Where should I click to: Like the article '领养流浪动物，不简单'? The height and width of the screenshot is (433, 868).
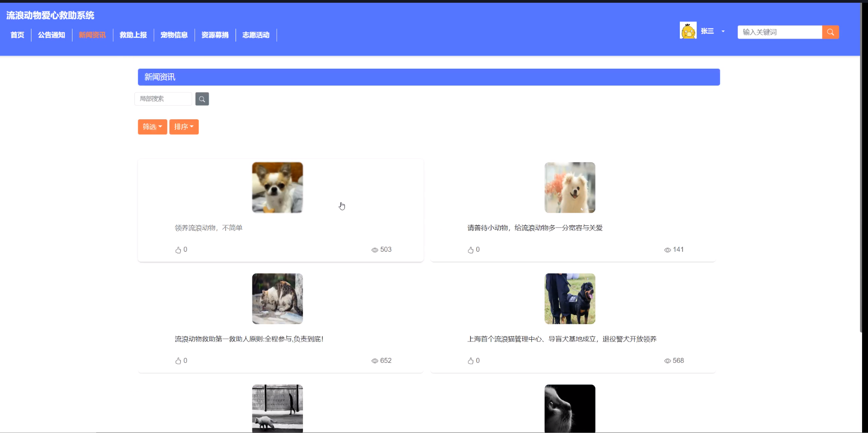click(x=178, y=250)
